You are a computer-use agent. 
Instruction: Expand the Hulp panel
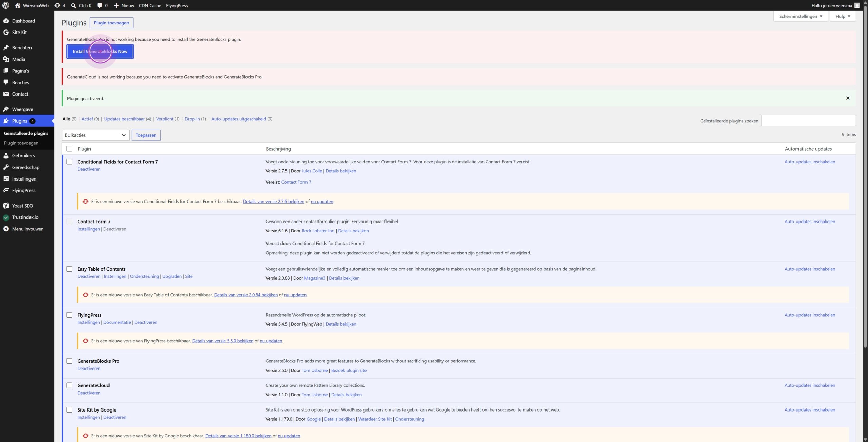pyautogui.click(x=843, y=16)
